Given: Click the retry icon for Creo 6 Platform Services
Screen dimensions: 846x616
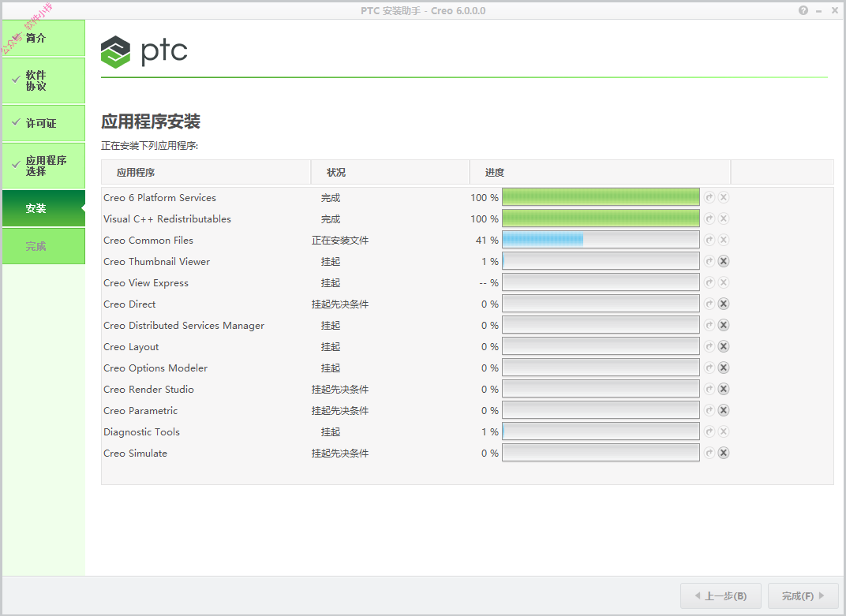Looking at the screenshot, I should point(709,197).
